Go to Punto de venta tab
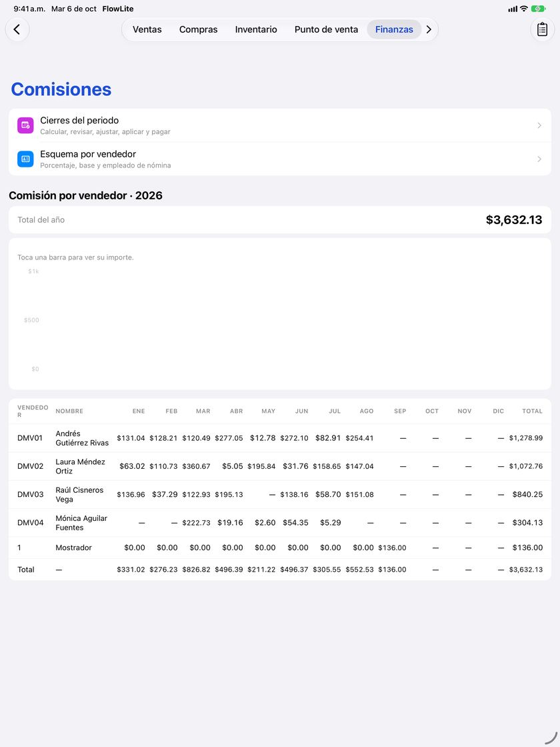Viewport: 560px width, 747px height. pyautogui.click(x=326, y=29)
